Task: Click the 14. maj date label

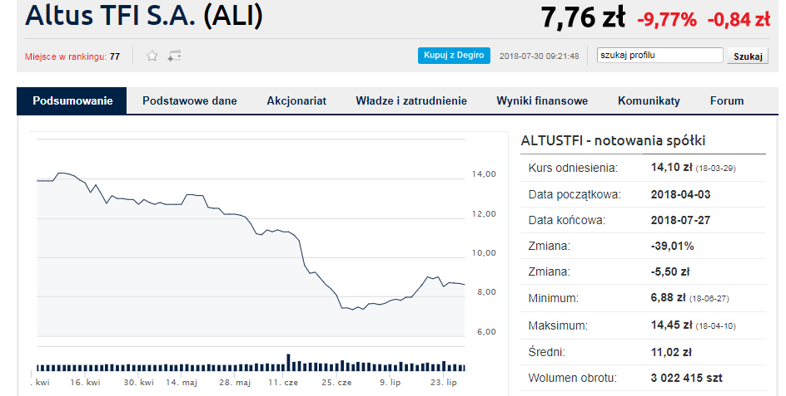Action: [x=181, y=382]
